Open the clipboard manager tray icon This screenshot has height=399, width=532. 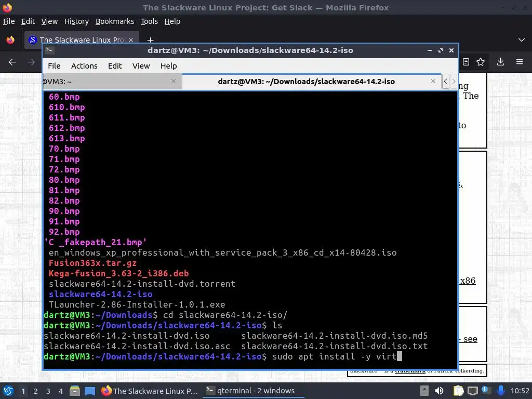coord(458,391)
